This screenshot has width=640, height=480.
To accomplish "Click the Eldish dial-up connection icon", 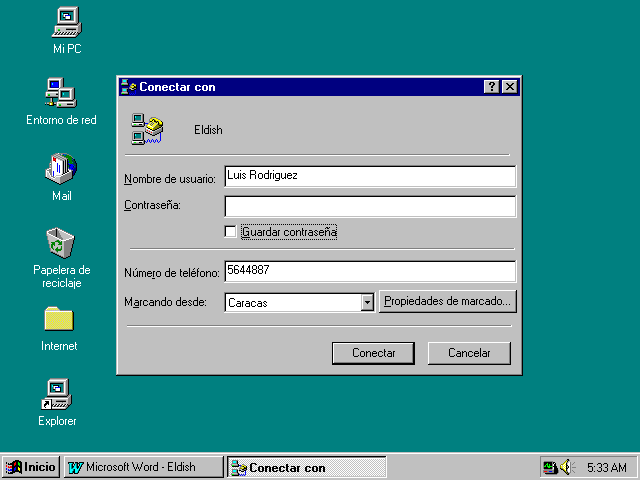I will (x=147, y=129).
